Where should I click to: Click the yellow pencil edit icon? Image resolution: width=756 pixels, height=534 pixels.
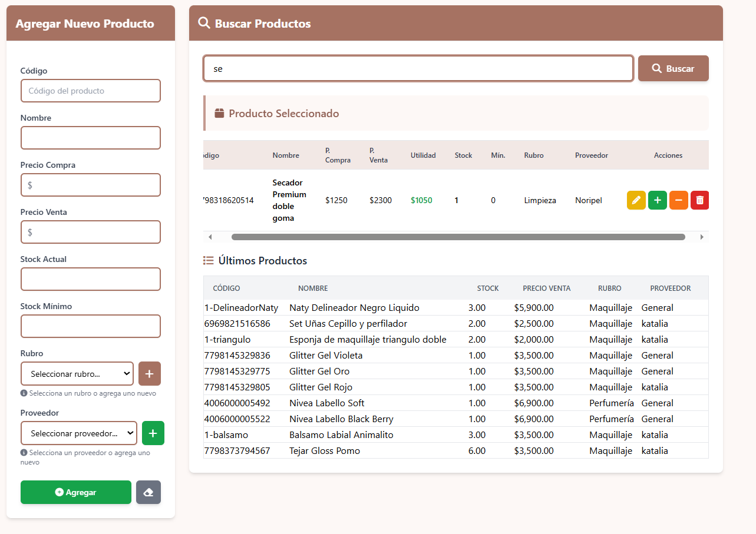[636, 200]
